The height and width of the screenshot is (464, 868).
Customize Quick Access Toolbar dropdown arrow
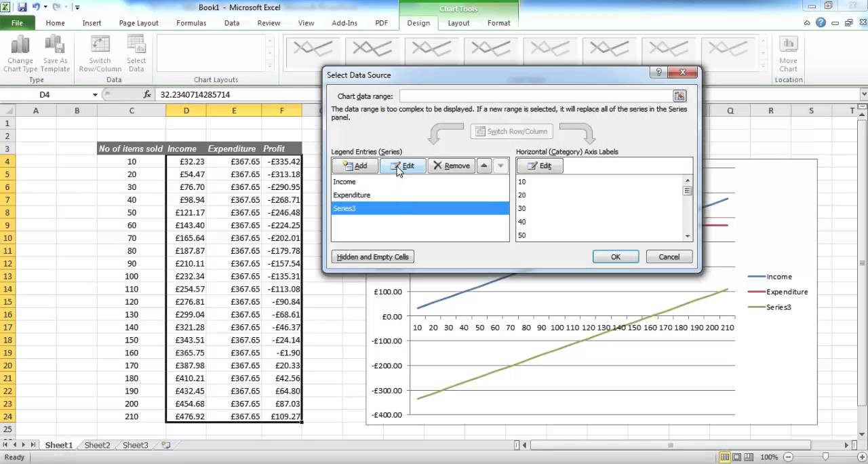point(77,7)
